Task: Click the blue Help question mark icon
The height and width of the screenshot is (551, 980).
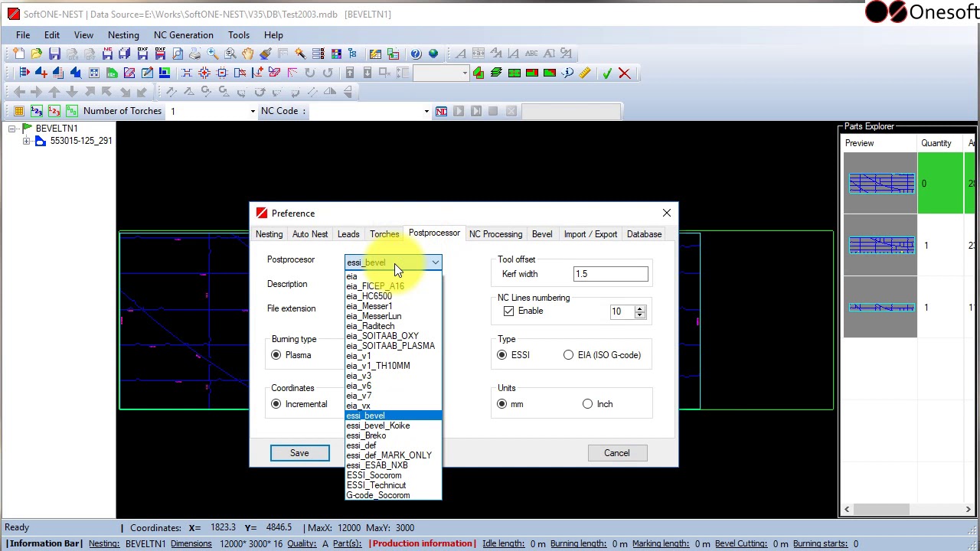Action: [416, 54]
